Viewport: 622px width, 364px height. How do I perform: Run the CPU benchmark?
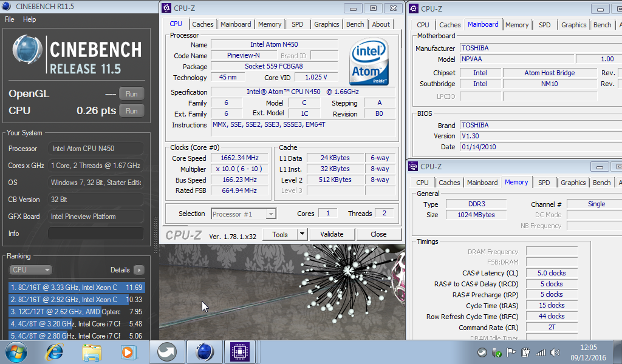(132, 111)
